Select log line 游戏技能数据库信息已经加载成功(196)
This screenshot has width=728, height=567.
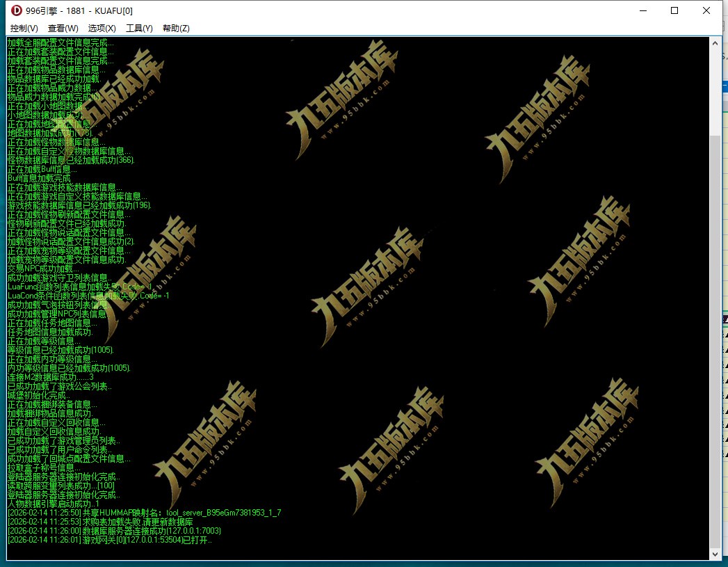point(79,206)
